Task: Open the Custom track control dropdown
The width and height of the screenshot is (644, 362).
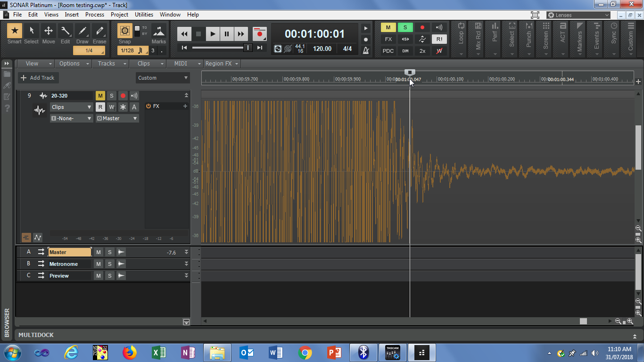Action: 163,78
